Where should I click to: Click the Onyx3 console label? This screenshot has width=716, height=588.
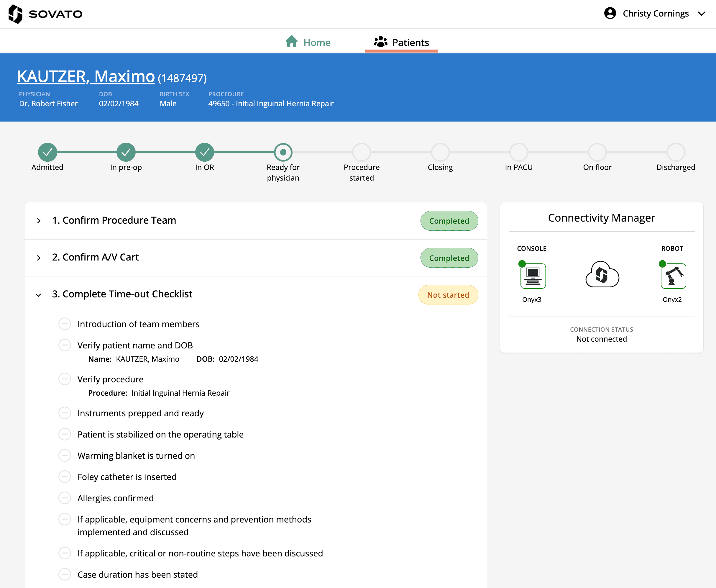532,300
